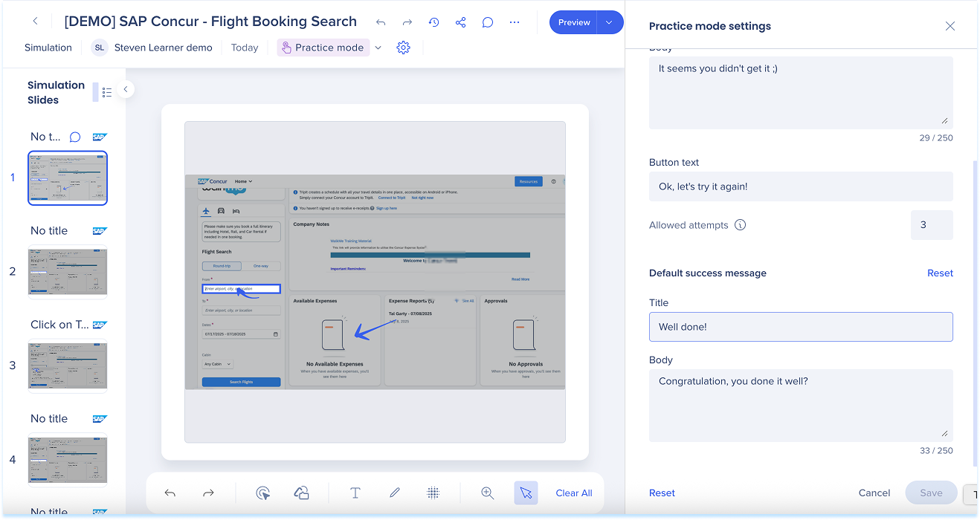Open the more options ellipsis menu
Image resolution: width=980 pixels, height=520 pixels.
[x=515, y=22]
